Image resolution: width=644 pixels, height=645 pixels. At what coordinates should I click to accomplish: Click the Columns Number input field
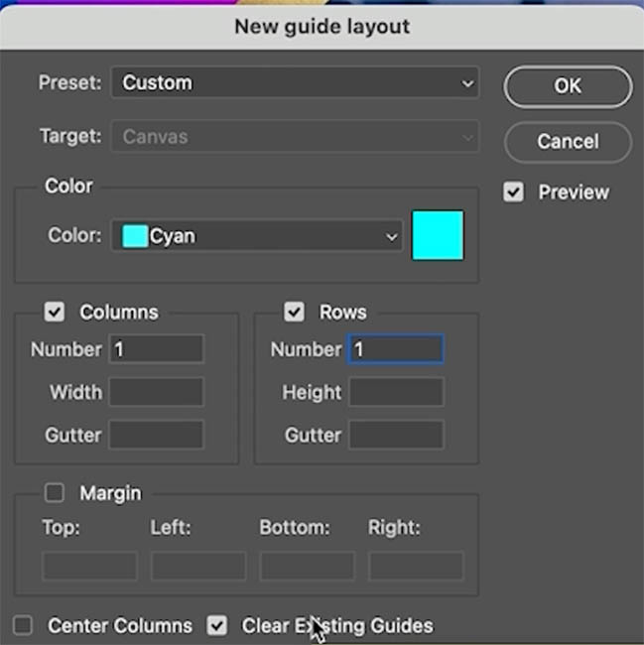156,349
